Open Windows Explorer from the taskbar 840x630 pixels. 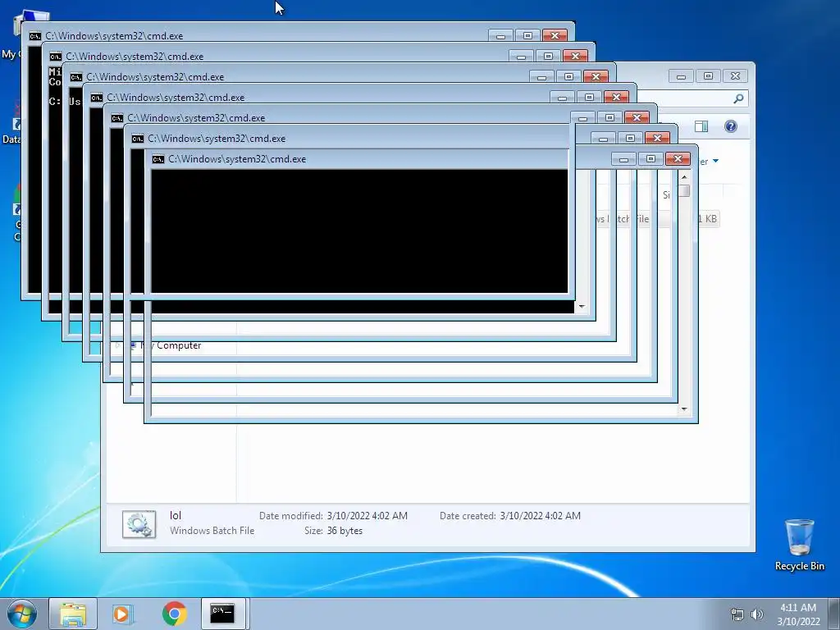73,614
